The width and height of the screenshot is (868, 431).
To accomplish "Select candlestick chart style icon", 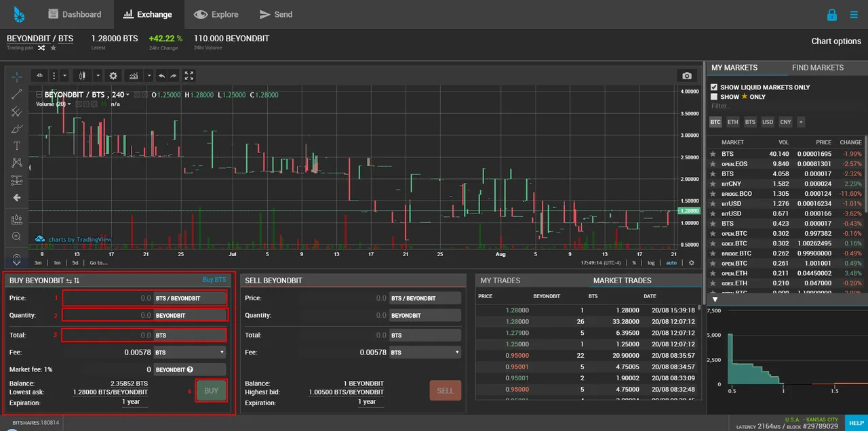I will [83, 76].
